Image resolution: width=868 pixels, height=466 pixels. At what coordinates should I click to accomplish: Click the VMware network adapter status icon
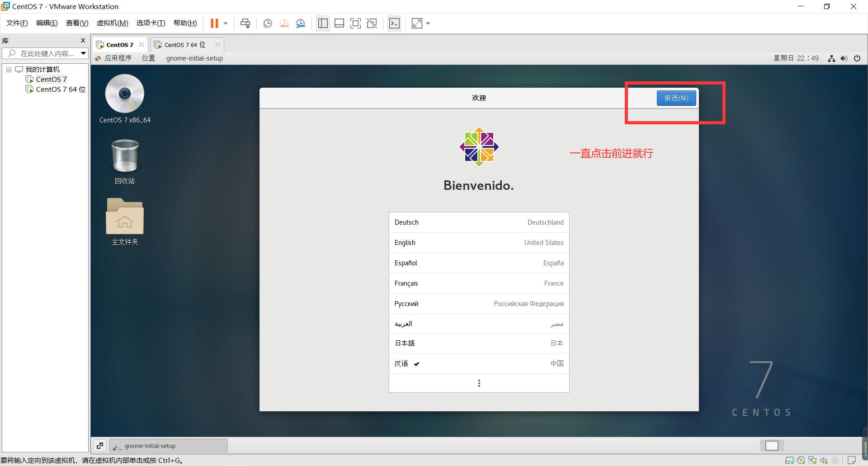812,461
